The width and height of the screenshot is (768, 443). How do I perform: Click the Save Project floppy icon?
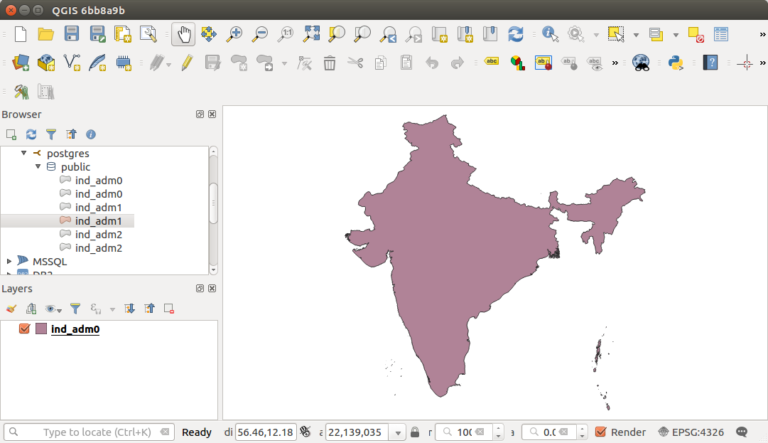[72, 34]
